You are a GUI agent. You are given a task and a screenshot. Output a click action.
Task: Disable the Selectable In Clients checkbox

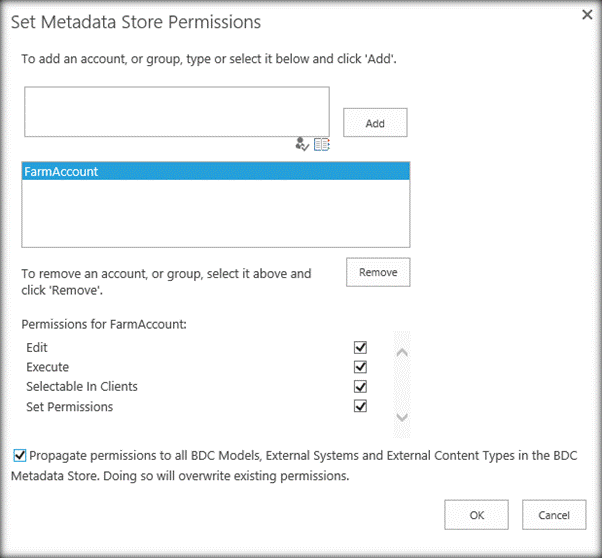361,387
